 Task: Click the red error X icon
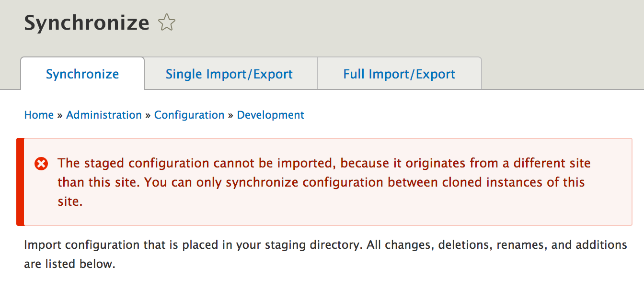[x=42, y=164]
